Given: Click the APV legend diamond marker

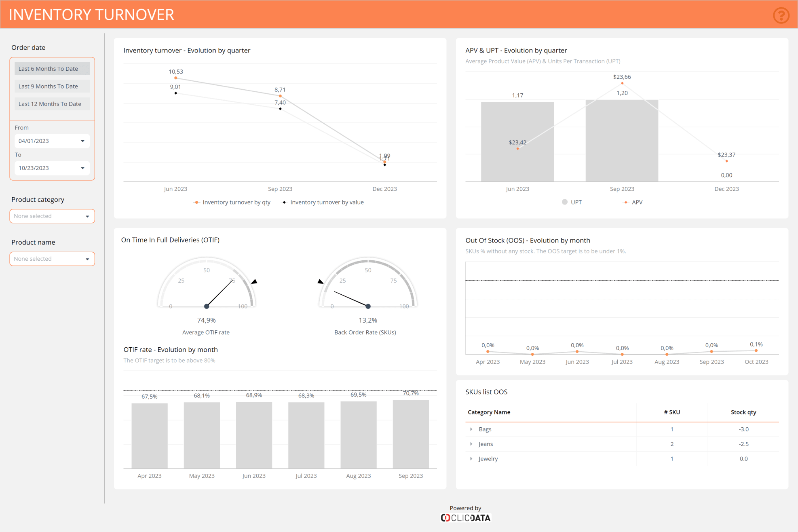Looking at the screenshot, I should click(626, 202).
